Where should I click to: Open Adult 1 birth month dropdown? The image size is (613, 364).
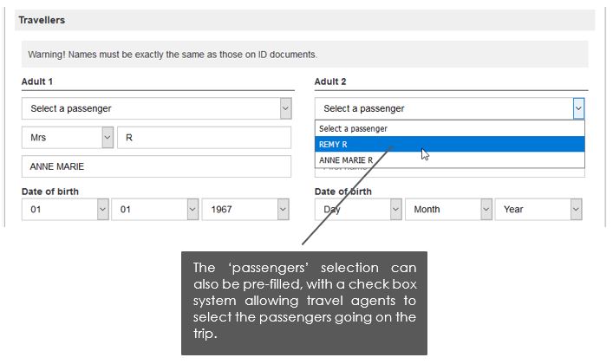coord(154,209)
